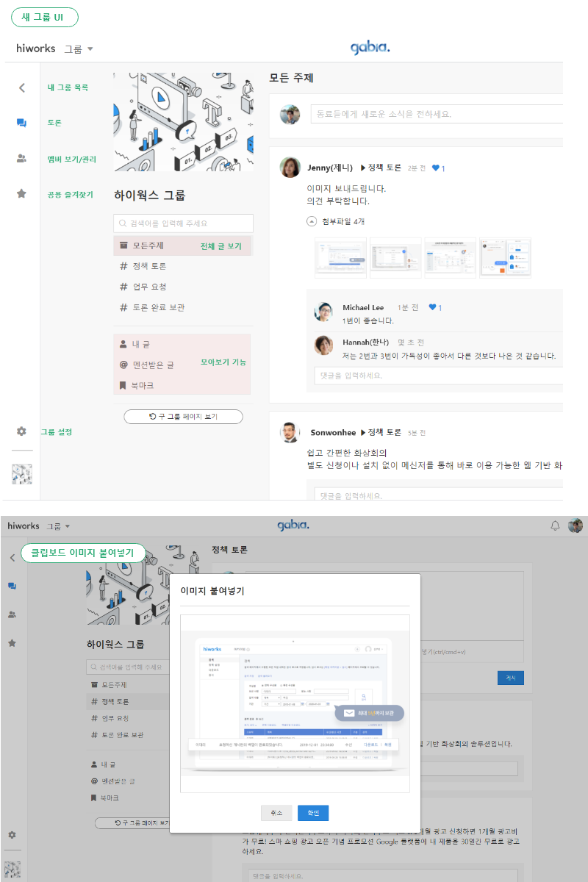
Task: Open the members people icon in sidebar
Action: (21, 158)
